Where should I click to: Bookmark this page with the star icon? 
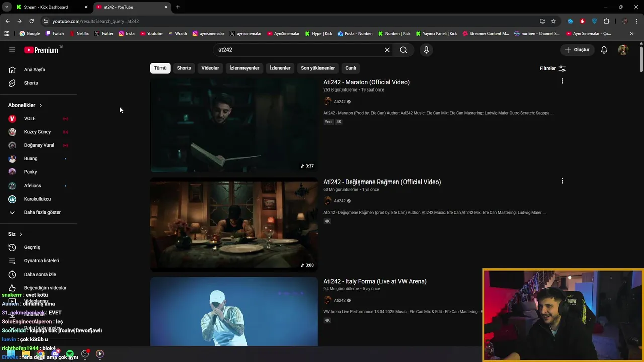[x=553, y=21]
